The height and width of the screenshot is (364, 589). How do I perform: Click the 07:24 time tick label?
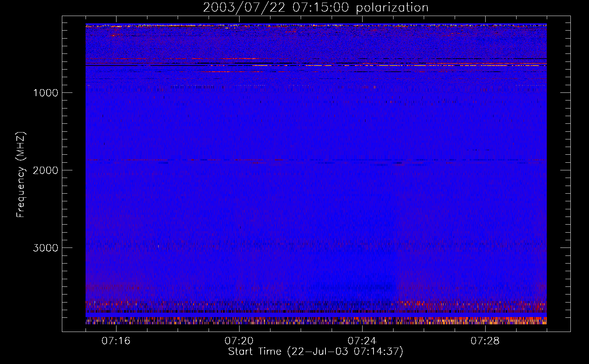click(362, 341)
